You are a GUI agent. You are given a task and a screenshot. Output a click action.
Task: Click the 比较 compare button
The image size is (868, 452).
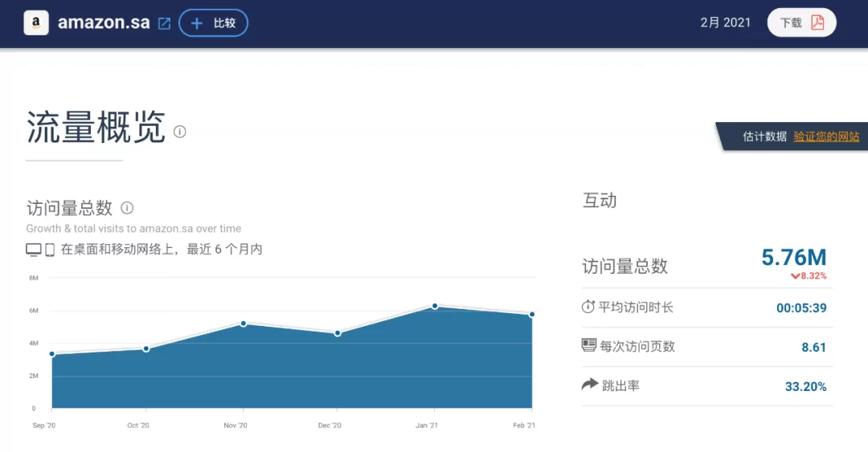(213, 22)
